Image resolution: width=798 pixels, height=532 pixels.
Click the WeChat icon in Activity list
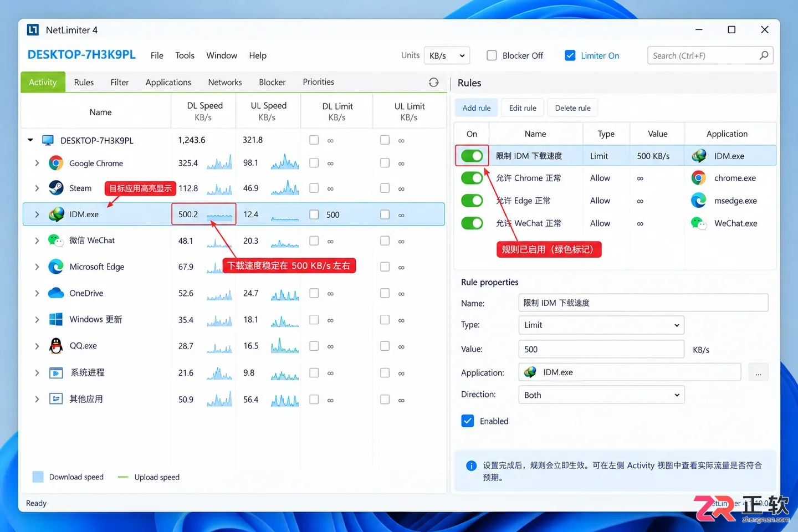click(x=56, y=241)
